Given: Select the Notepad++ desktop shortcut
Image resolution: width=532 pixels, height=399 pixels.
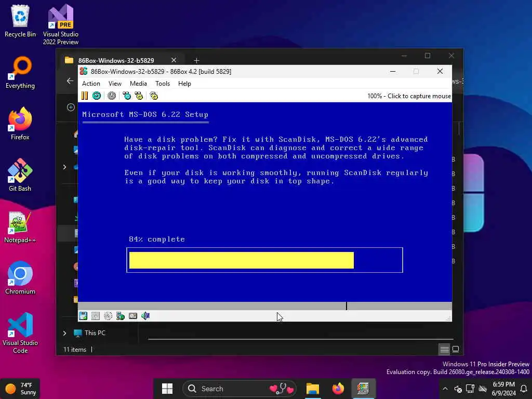Looking at the screenshot, I should coord(20,227).
